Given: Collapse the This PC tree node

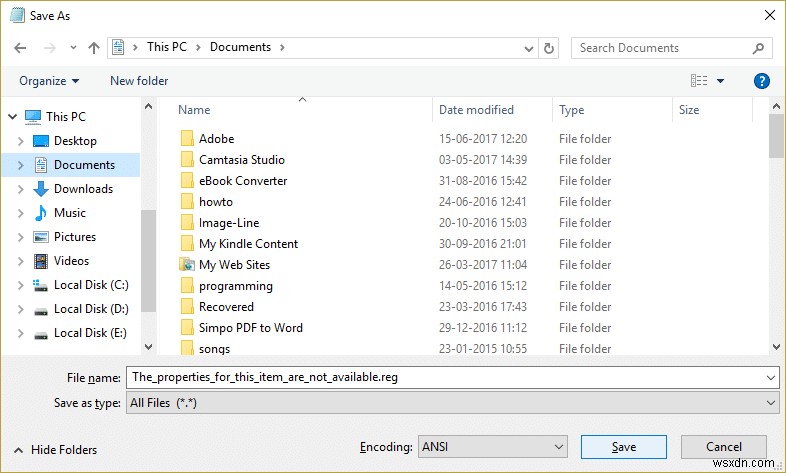Looking at the screenshot, I should (12, 117).
